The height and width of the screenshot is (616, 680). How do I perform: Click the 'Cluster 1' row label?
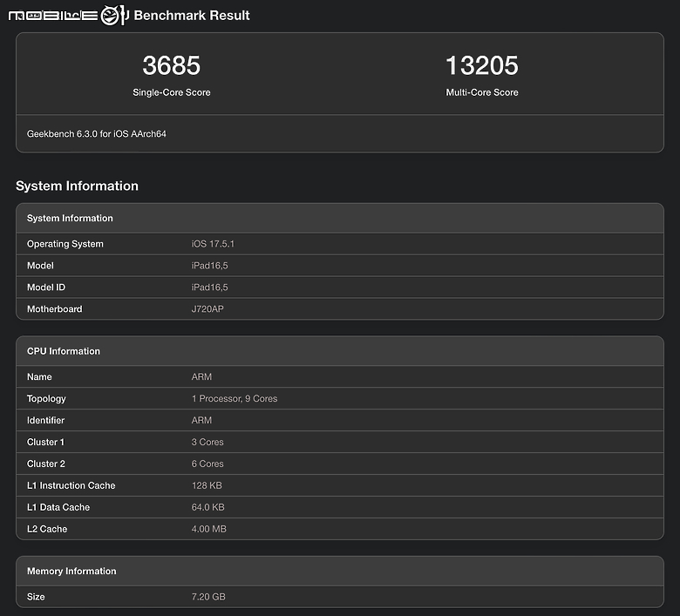[x=45, y=442]
